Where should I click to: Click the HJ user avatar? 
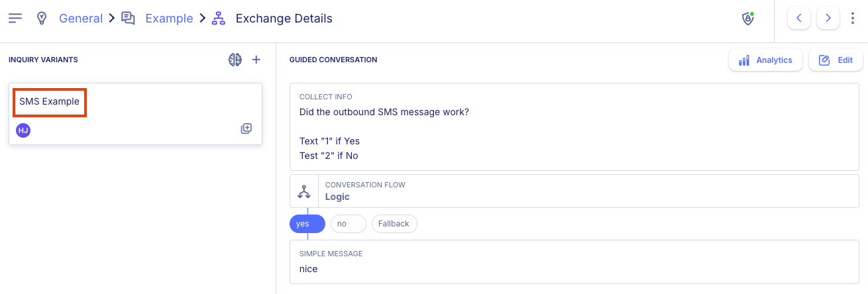pyautogui.click(x=23, y=130)
